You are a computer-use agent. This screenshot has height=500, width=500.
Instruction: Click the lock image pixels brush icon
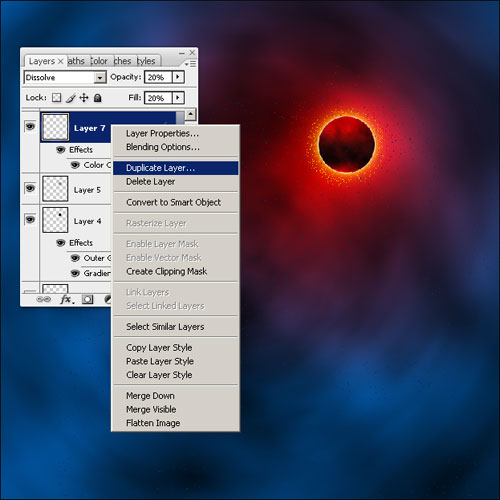70,98
